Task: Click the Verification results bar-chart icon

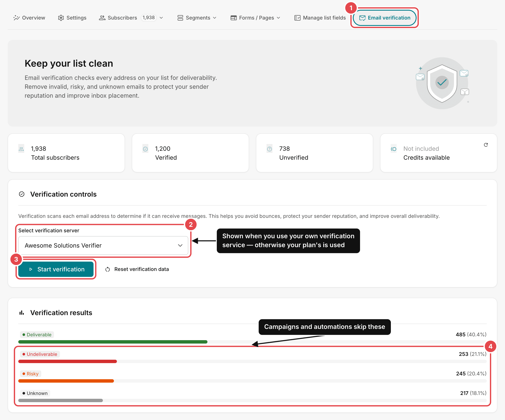Action: point(22,313)
